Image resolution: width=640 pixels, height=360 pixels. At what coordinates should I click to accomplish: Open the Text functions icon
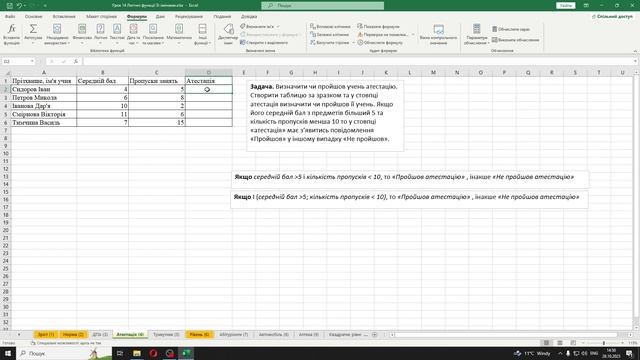[117, 29]
